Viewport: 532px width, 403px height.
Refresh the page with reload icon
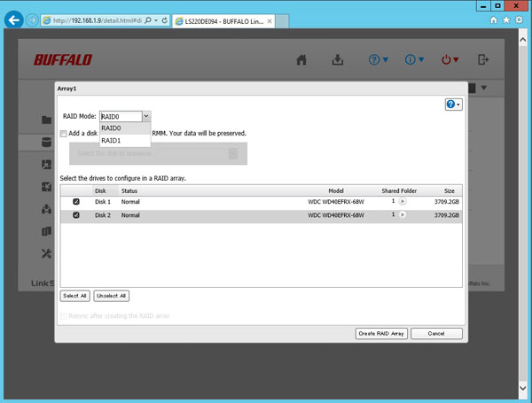165,20
